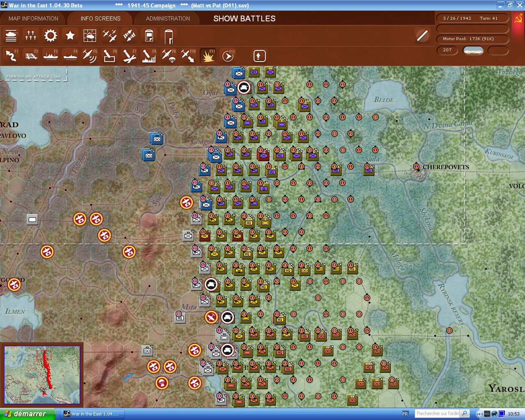Viewport: 525px width, 420px height.
Task: Select the lone gray unit counter west of Volkhov
Action: pyautogui.click(x=32, y=219)
